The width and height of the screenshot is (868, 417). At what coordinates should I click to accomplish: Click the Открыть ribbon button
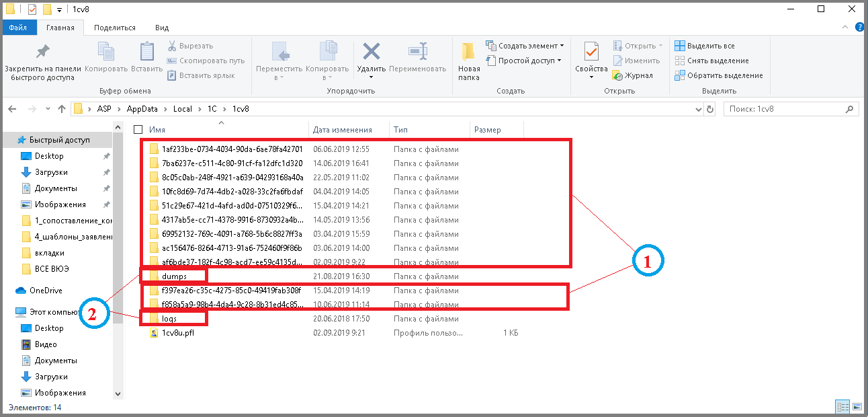tap(638, 46)
